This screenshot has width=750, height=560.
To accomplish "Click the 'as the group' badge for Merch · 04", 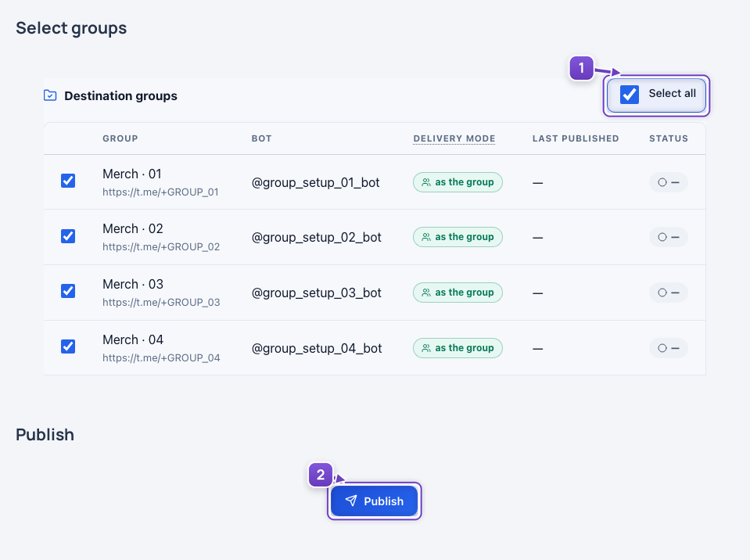I will 458,348.
